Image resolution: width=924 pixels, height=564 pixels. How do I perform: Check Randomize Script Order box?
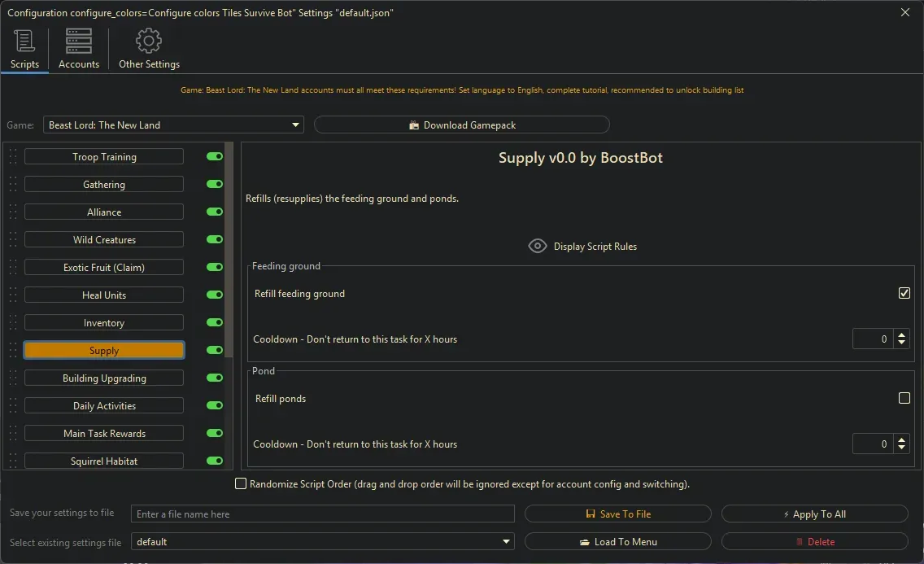pyautogui.click(x=241, y=484)
